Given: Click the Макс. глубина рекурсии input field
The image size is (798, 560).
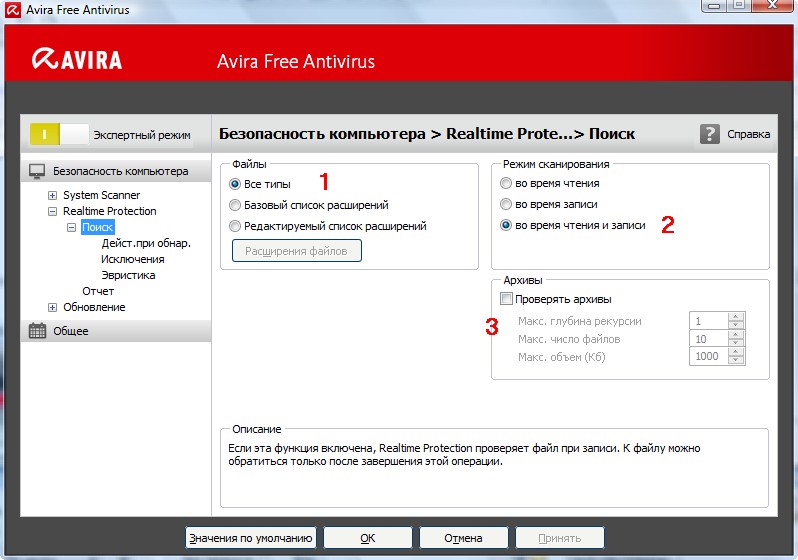Looking at the screenshot, I should click(x=709, y=321).
